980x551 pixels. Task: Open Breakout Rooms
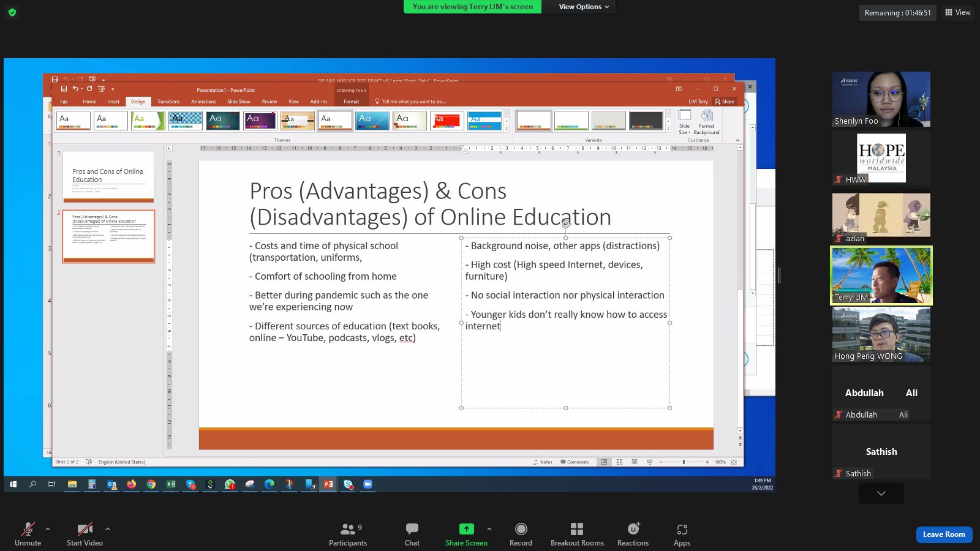point(576,534)
